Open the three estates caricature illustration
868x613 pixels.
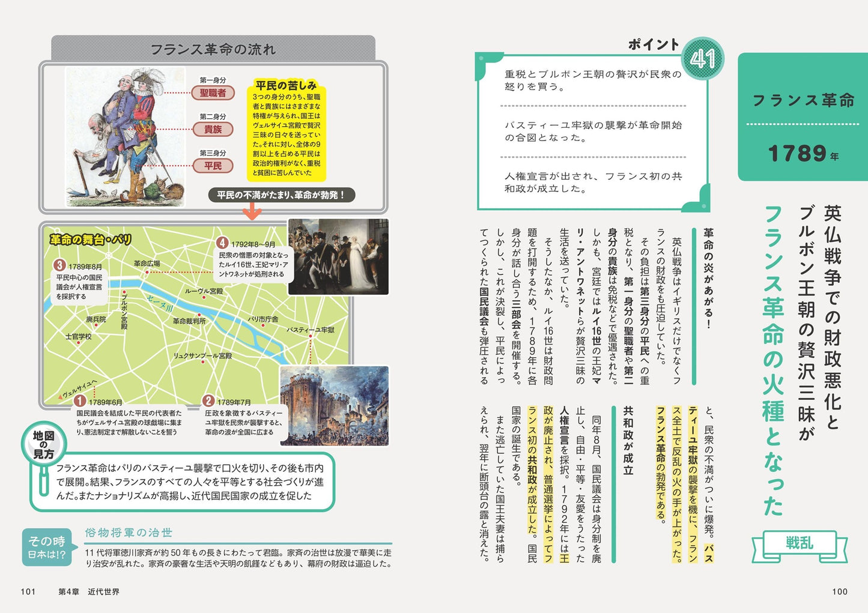(125, 137)
